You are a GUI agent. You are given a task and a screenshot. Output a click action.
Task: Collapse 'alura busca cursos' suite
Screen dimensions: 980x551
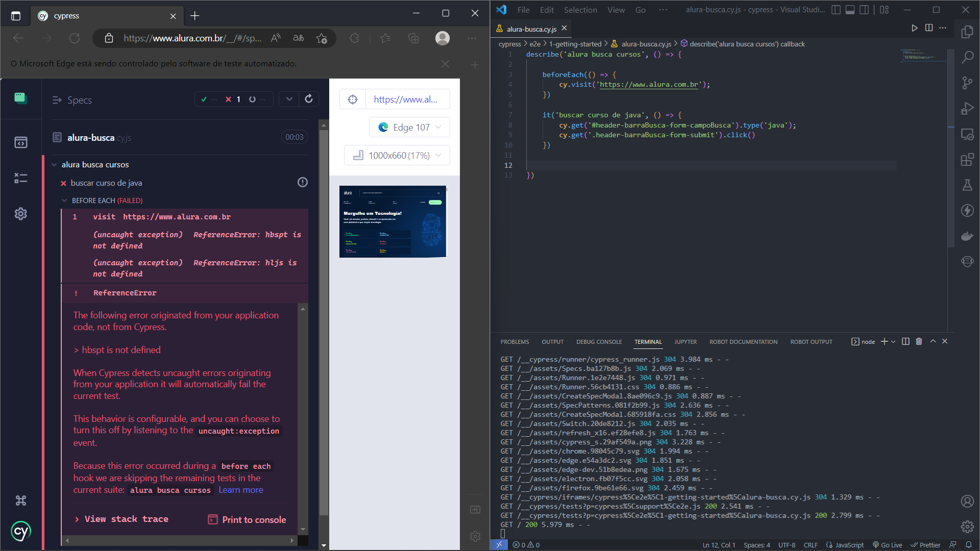coord(54,165)
